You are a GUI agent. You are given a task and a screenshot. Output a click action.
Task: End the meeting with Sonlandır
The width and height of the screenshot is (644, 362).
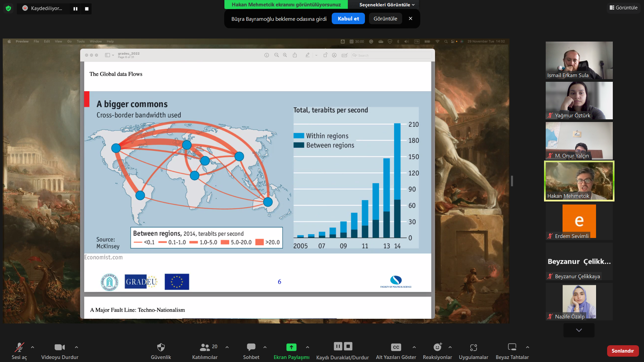click(623, 351)
